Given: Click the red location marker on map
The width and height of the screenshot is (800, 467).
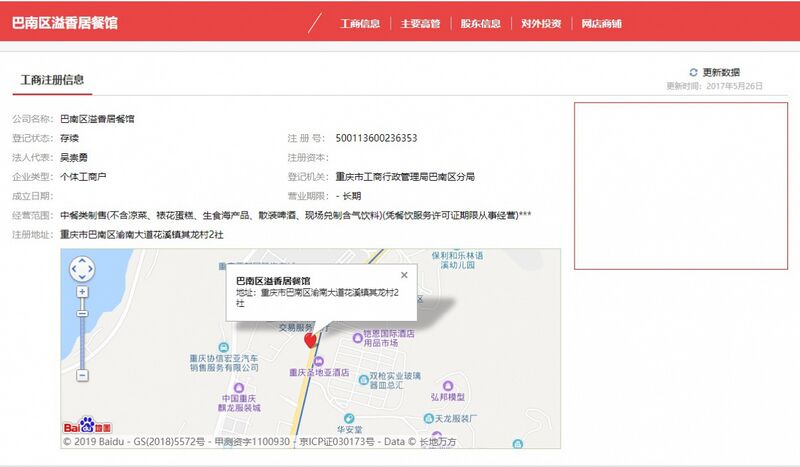Looking at the screenshot, I should coord(310,340).
